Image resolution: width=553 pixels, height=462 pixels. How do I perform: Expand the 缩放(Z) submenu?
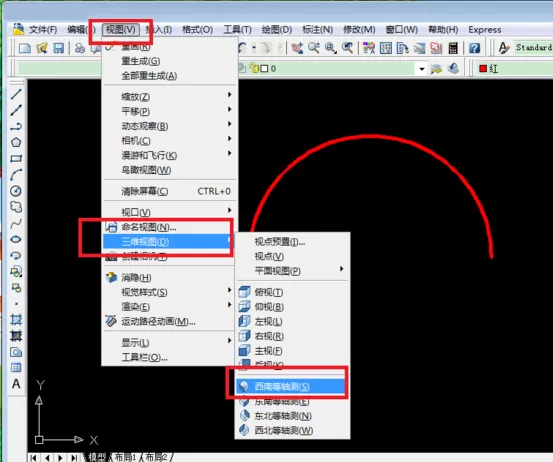(x=170, y=96)
